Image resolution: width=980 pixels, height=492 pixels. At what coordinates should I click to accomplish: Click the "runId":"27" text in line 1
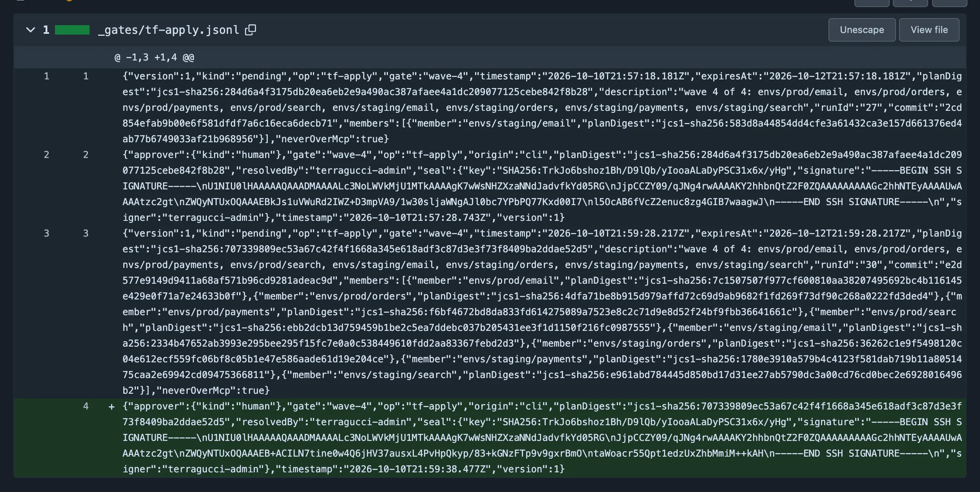tap(849, 108)
